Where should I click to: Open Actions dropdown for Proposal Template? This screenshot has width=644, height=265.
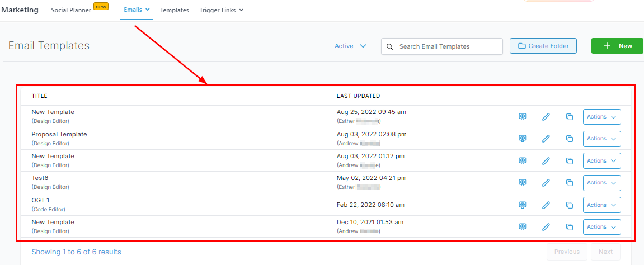(x=601, y=139)
